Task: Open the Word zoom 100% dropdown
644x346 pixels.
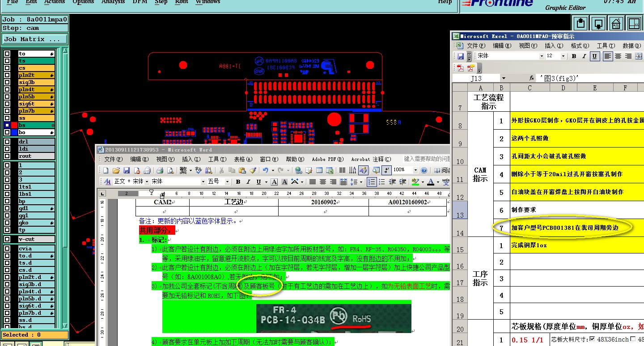Action: click(x=415, y=170)
